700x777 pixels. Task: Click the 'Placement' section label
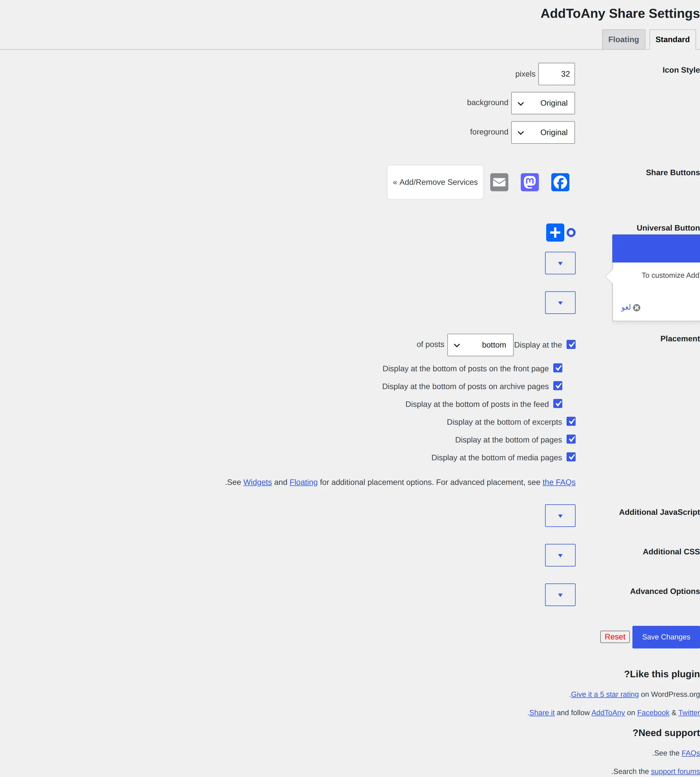(x=680, y=339)
